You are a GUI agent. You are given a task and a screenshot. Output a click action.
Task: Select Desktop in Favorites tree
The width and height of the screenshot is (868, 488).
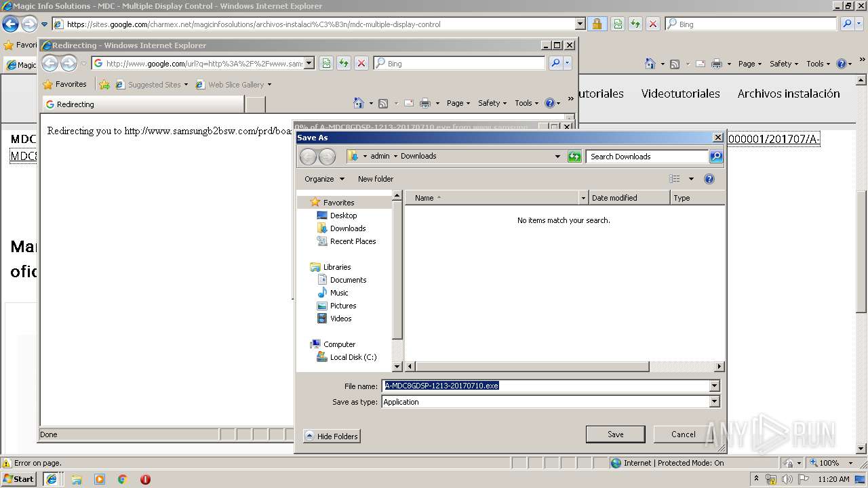[343, 216]
